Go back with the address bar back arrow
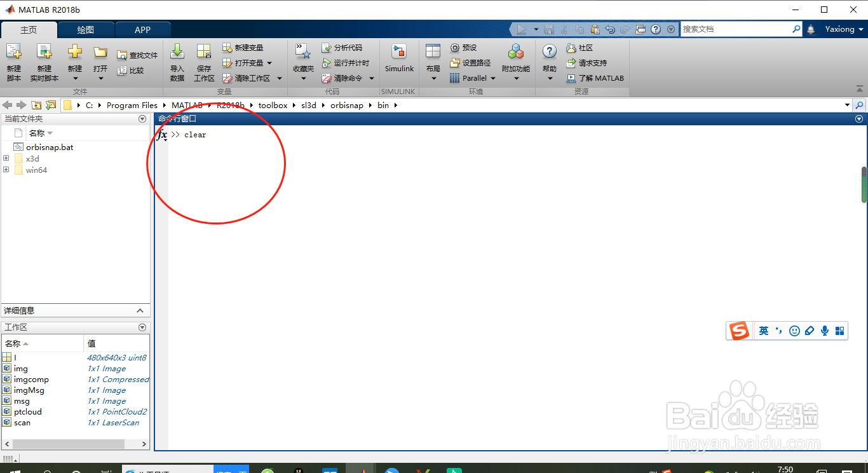The height and width of the screenshot is (473, 868). coord(8,105)
